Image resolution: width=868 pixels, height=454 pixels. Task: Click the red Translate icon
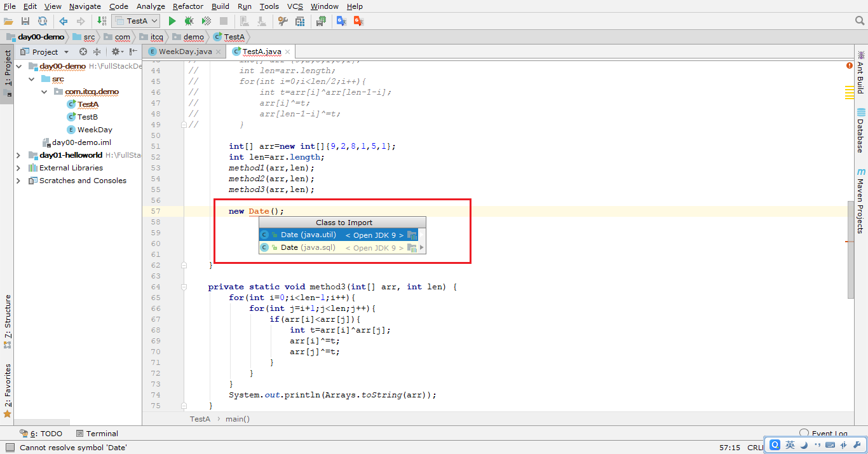pos(358,21)
